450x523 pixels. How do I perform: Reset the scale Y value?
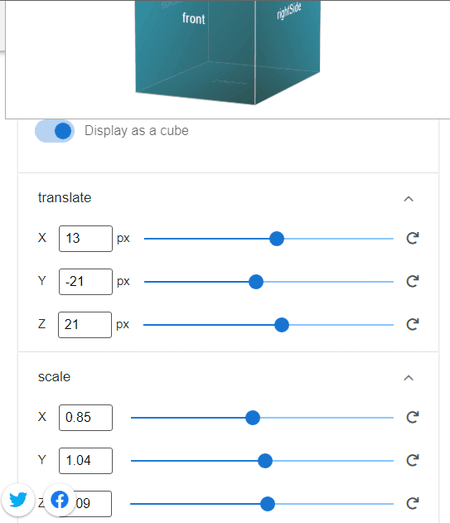[412, 460]
